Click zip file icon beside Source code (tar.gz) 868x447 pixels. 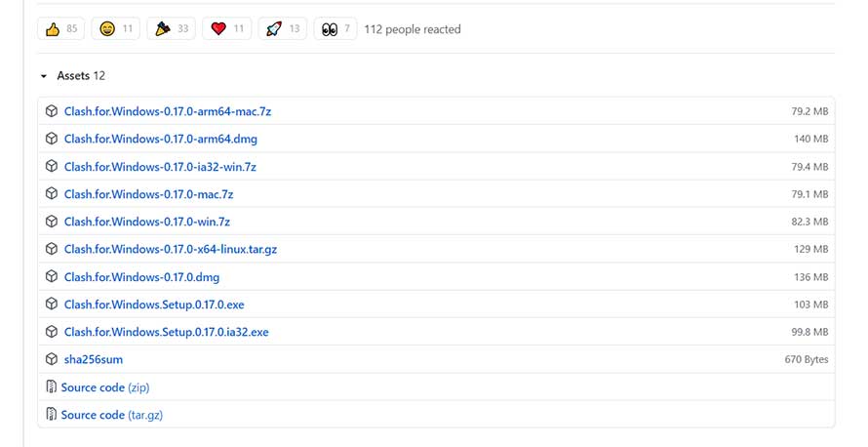coord(52,414)
